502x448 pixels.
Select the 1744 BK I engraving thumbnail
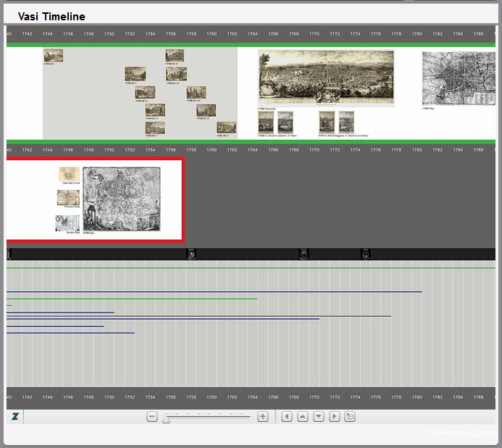pos(54,56)
